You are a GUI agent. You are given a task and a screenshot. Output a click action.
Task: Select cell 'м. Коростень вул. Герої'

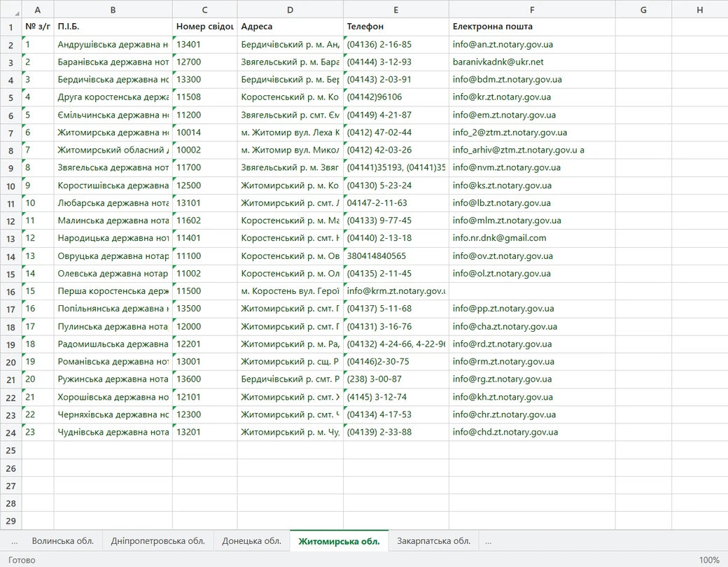click(x=290, y=291)
